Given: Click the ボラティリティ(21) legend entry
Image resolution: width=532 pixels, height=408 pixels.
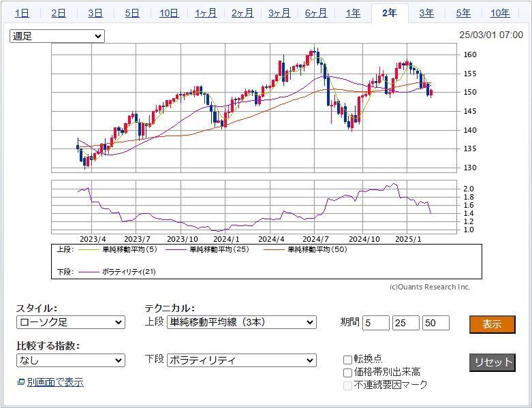Looking at the screenshot, I should tap(129, 272).
